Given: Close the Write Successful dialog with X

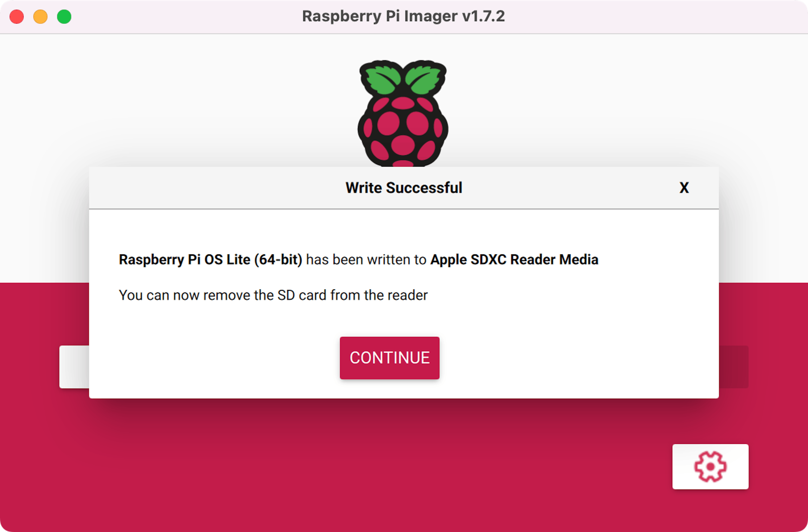Looking at the screenshot, I should point(684,188).
